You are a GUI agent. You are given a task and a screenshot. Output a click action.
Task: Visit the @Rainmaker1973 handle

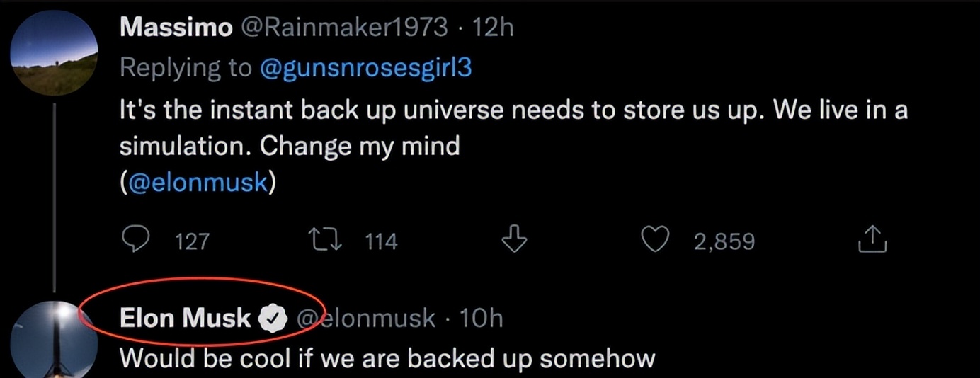(346, 27)
